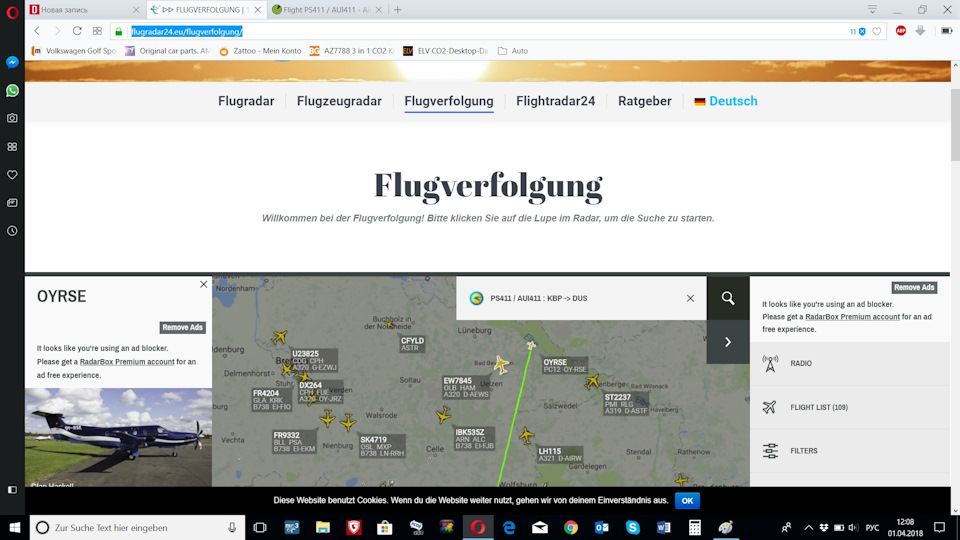960x540 pixels.
Task: Select the U23825 flight label on map
Action: [x=314, y=361]
